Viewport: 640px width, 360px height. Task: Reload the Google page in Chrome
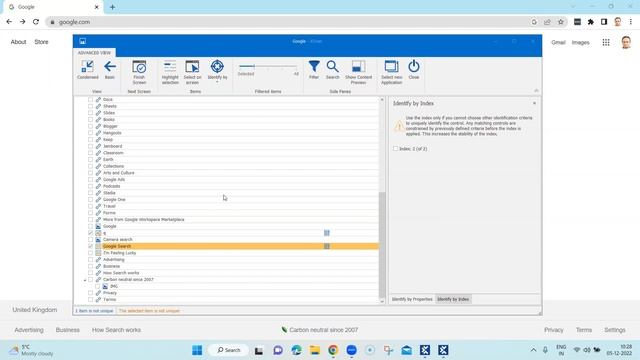pyautogui.click(x=36, y=22)
